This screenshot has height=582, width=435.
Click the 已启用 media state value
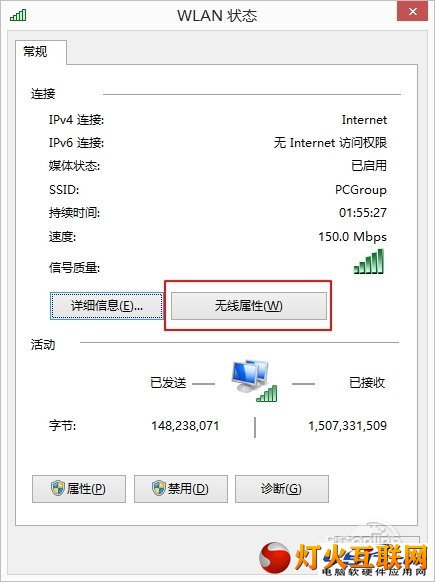point(369,166)
